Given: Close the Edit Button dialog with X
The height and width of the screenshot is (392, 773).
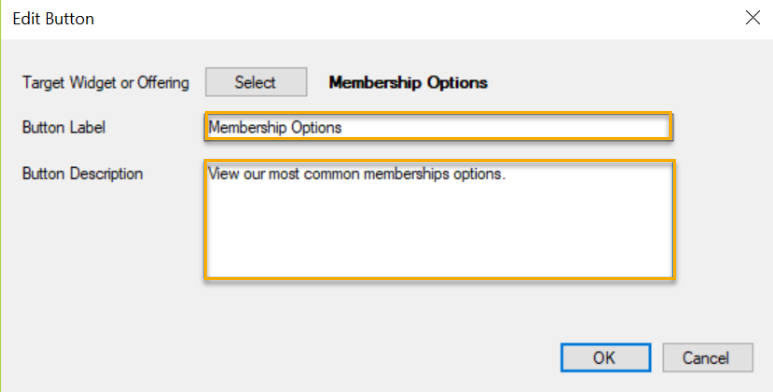Looking at the screenshot, I should point(752,18).
